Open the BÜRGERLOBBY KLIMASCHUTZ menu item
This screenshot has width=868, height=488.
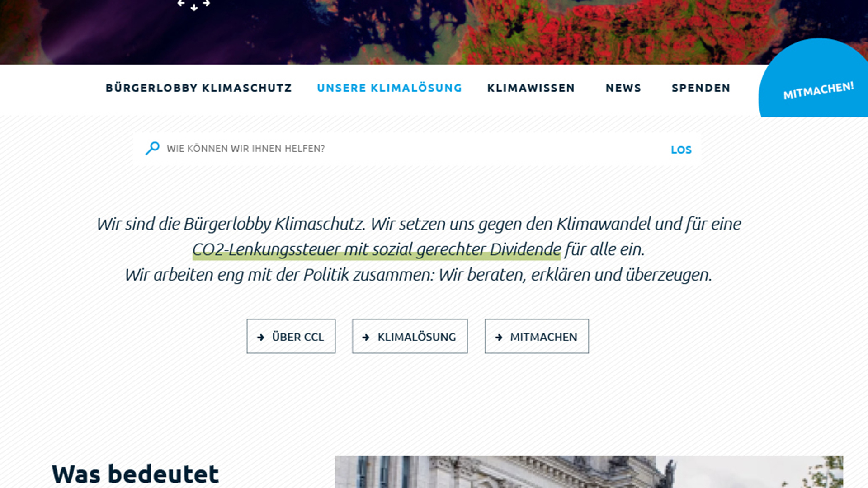[198, 88]
